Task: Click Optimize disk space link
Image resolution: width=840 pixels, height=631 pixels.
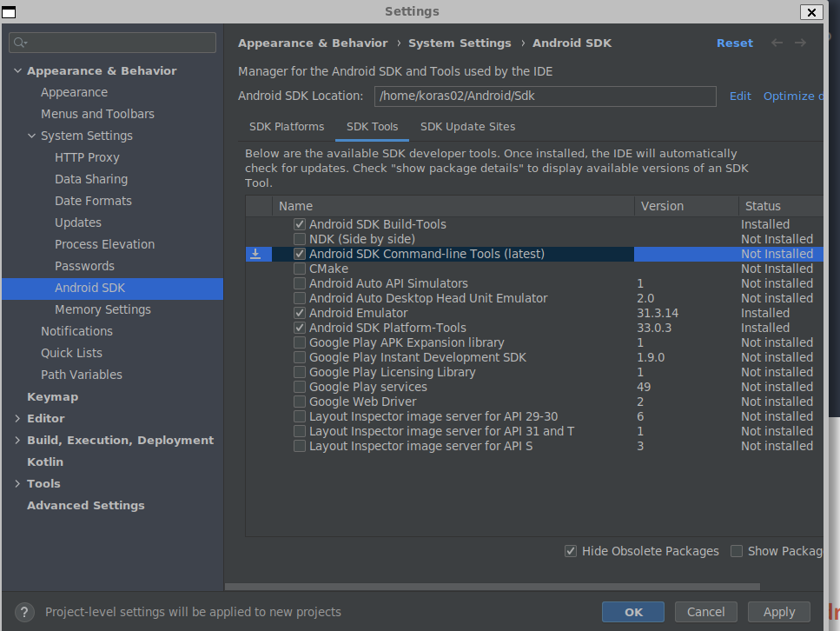Action: coord(792,96)
